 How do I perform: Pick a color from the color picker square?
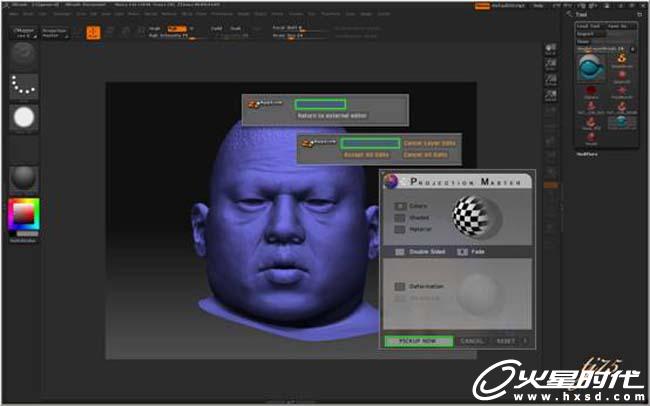coord(24,214)
